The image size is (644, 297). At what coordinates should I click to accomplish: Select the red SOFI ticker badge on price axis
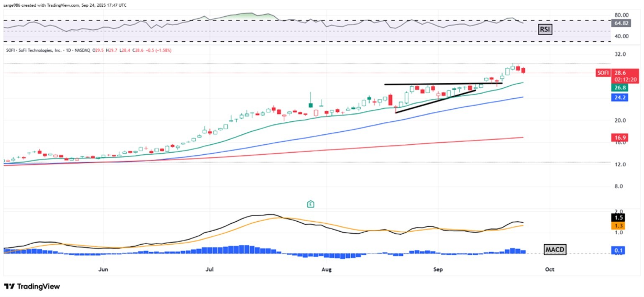(x=603, y=72)
